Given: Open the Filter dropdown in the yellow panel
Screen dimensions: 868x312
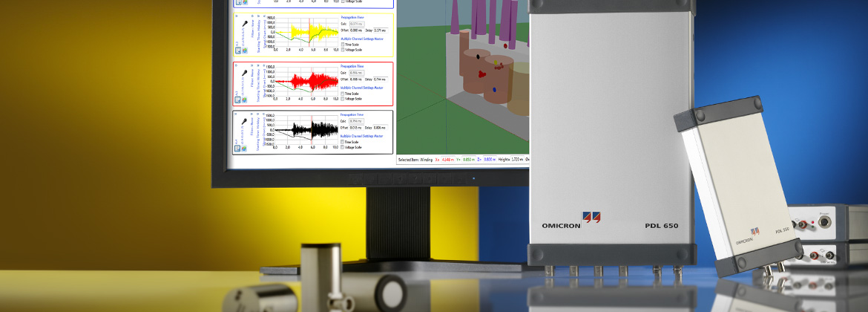Looking at the screenshot, I should 252,16.
